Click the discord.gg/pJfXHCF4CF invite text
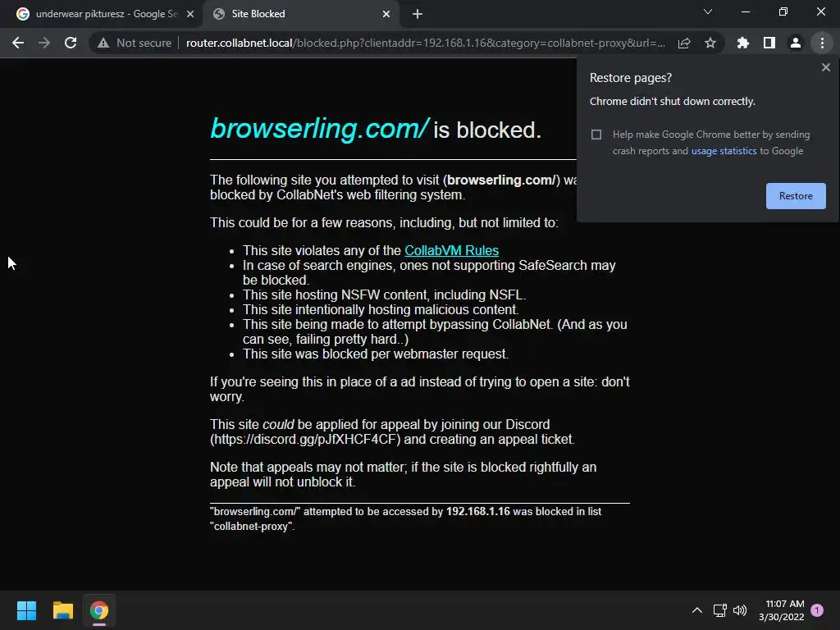 (305, 440)
